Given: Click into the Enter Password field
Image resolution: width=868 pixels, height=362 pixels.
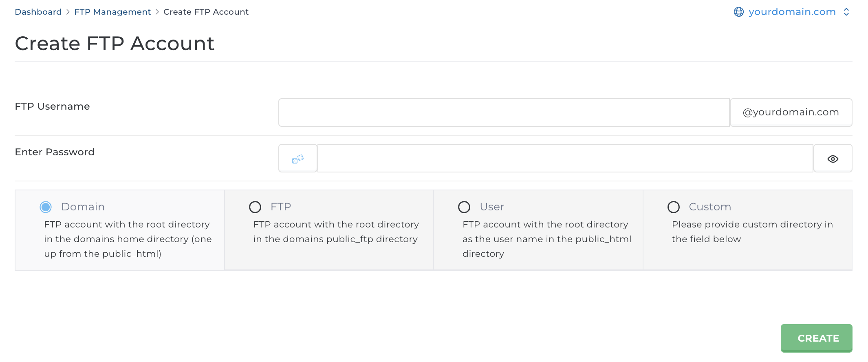Looking at the screenshot, I should (x=565, y=159).
